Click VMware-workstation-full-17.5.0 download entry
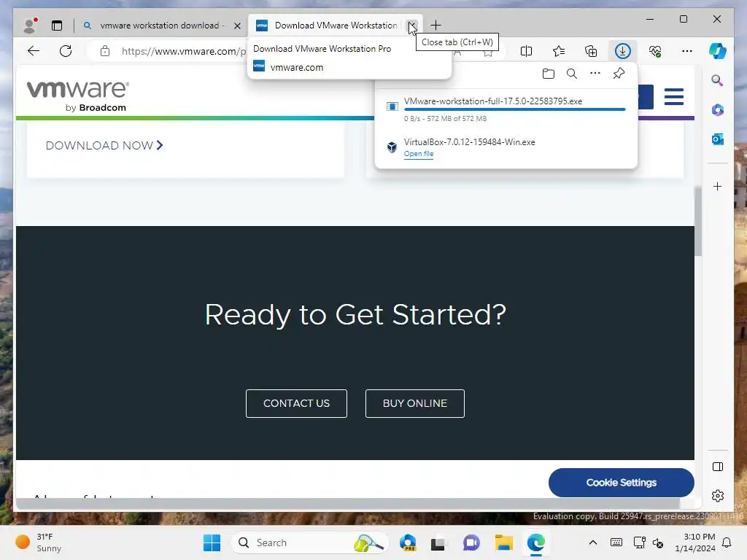747x560 pixels. (x=506, y=109)
